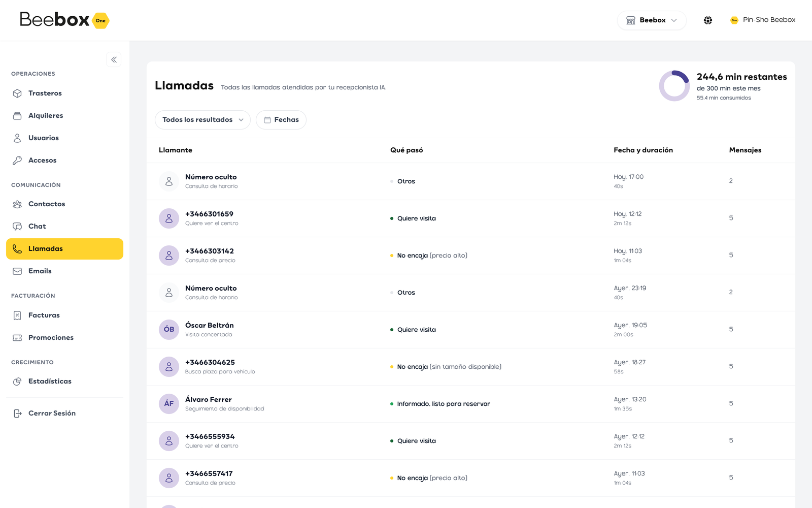Image resolution: width=812 pixels, height=508 pixels.
Task: Open the call from Álvaro Ferrer
Action: [471, 404]
